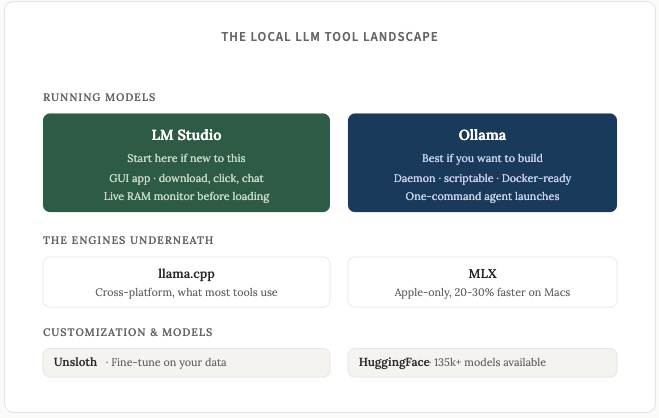
Task: Click 'Fine-tune on your data' text
Action: pyautogui.click(x=169, y=363)
